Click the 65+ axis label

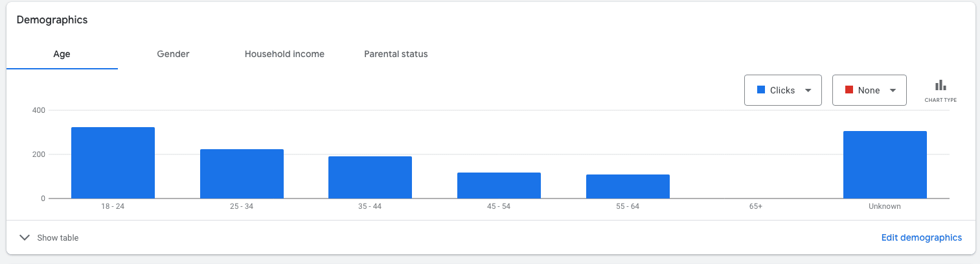pyautogui.click(x=756, y=206)
